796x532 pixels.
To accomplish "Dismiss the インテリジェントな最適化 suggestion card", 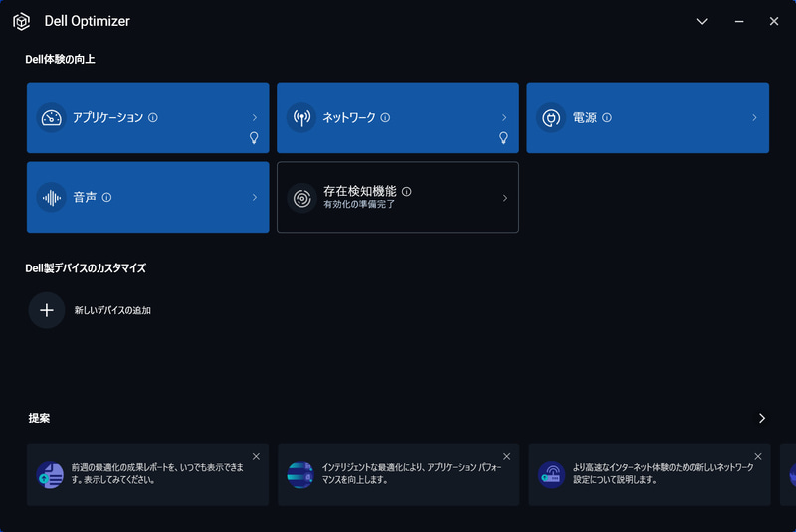I will [507, 457].
